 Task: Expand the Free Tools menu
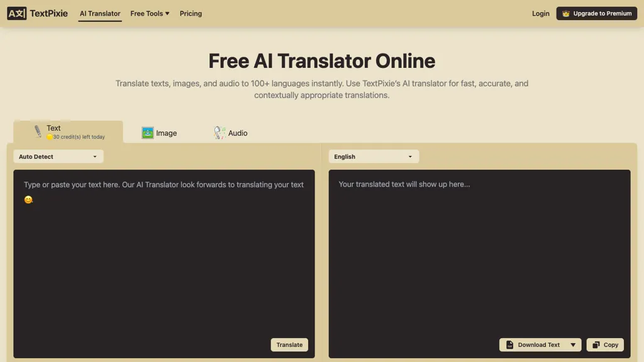[x=150, y=13]
